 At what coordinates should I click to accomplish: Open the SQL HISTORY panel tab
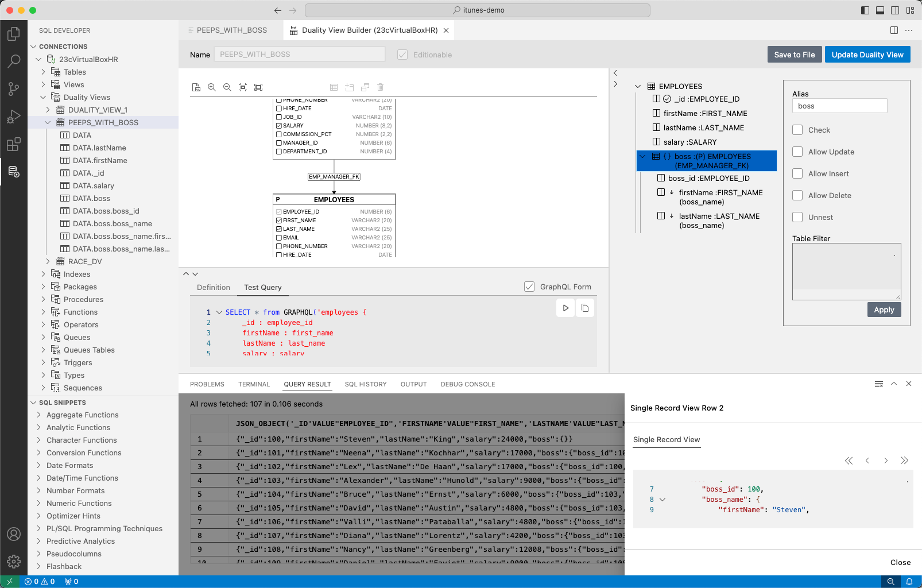pyautogui.click(x=366, y=384)
